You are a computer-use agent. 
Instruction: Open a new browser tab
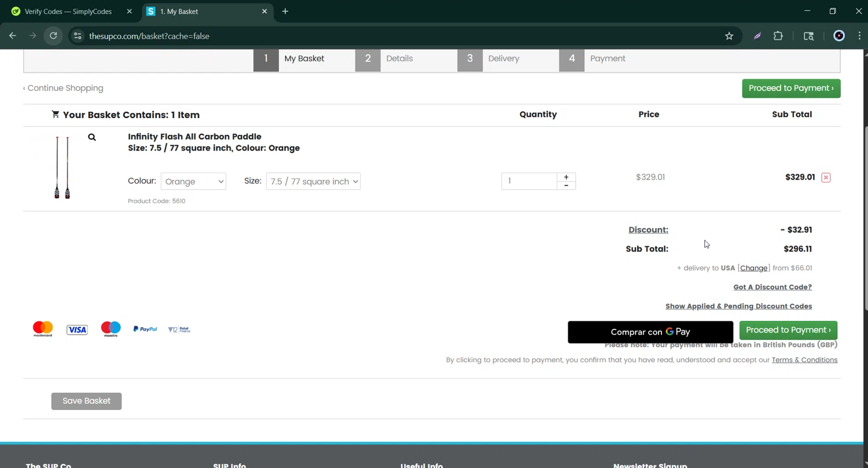(x=285, y=12)
